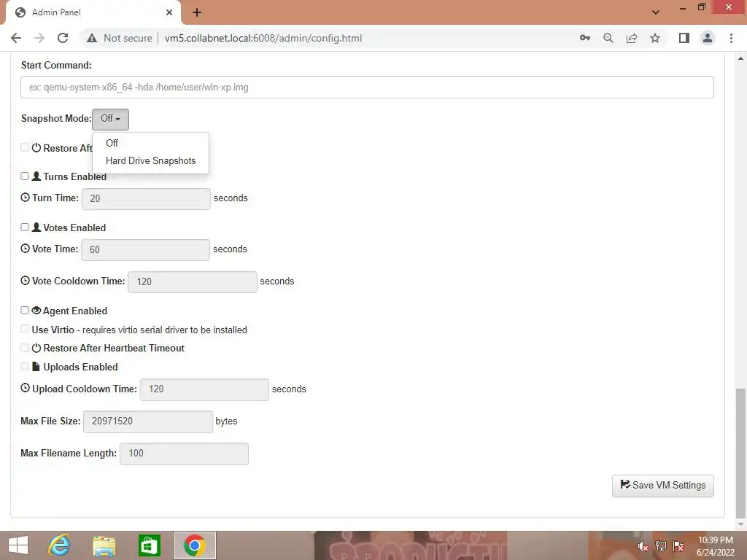Viewport: 747px width, 560px height.
Task: Click the scrollbar up arrow
Action: 740,58
